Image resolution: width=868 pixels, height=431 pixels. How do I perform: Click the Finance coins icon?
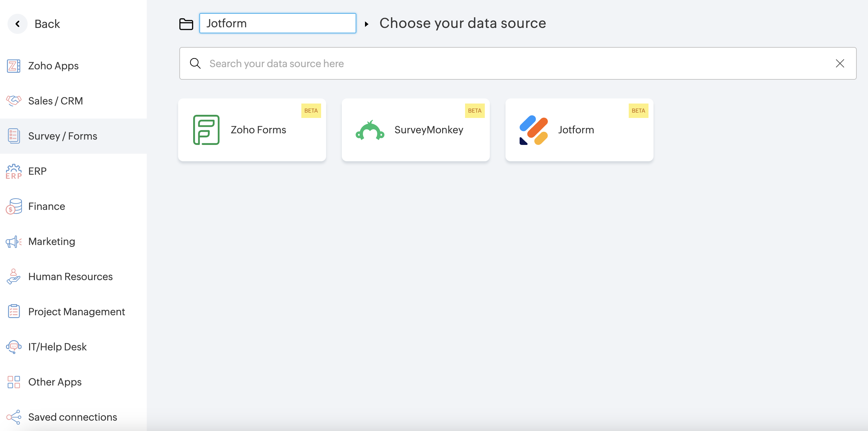click(13, 206)
